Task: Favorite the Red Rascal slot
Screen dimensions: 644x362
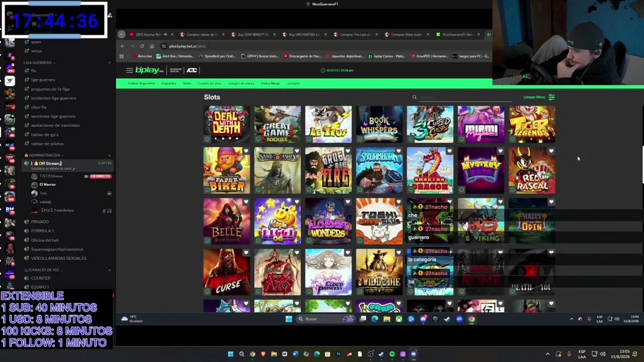Action: pyautogui.click(x=551, y=151)
